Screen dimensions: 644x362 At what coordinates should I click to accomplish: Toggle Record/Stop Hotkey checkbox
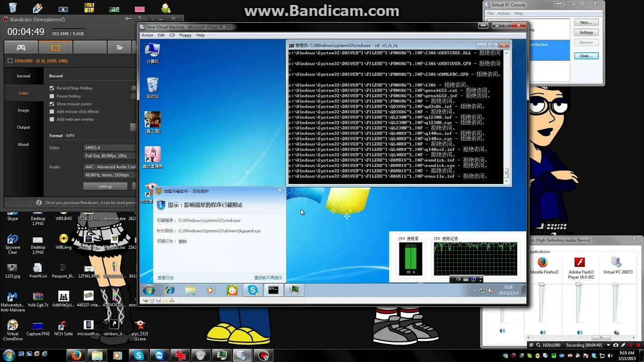tap(52, 88)
